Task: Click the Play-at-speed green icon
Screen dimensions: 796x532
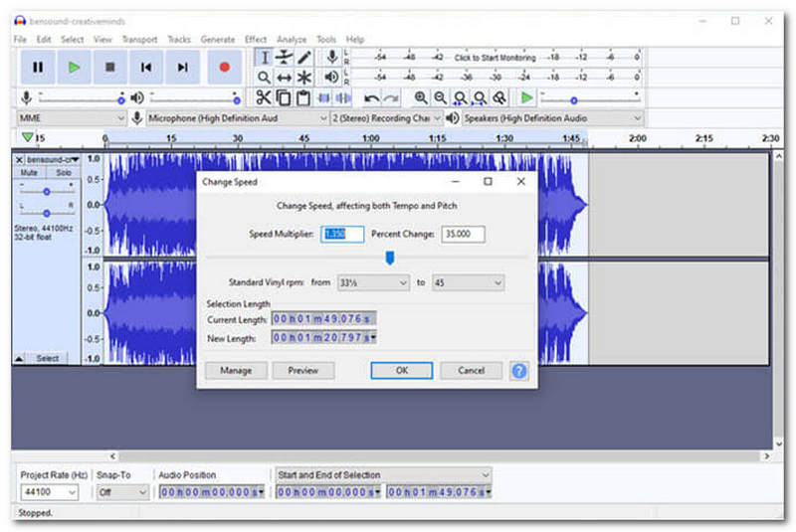Action: click(x=527, y=97)
